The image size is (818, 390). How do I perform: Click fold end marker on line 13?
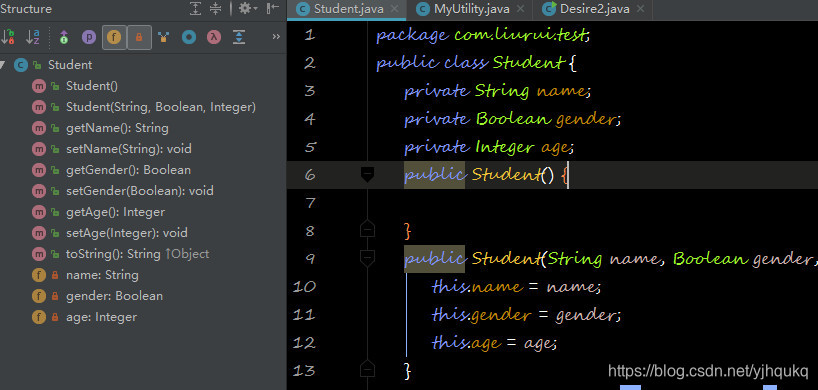coord(367,369)
